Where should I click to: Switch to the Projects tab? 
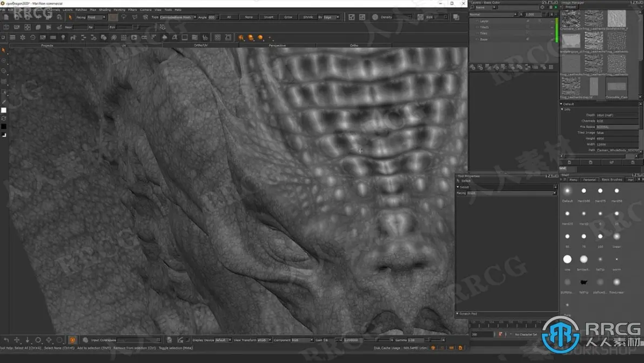(47, 45)
